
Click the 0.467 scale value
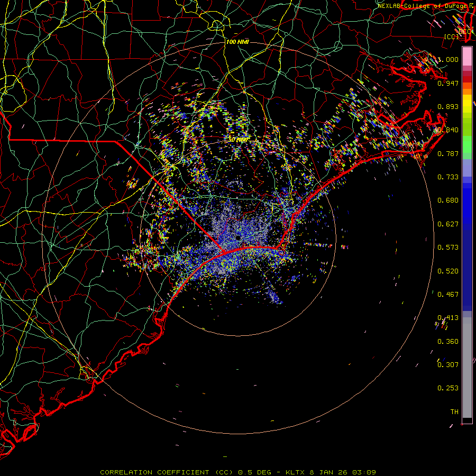click(448, 295)
